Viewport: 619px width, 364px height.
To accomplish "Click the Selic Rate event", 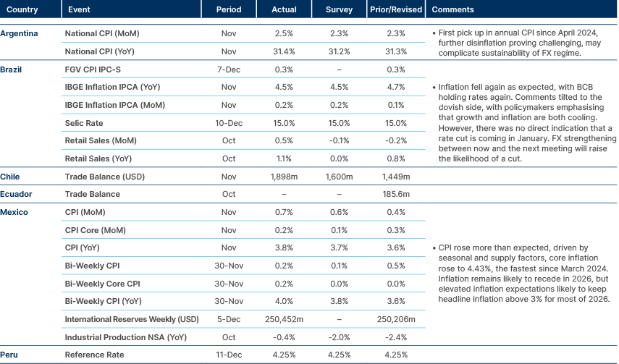I will coord(84,123).
